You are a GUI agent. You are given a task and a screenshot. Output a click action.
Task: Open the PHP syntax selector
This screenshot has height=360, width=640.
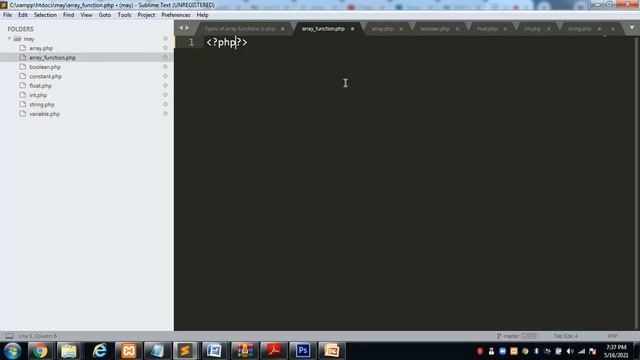pyautogui.click(x=612, y=336)
